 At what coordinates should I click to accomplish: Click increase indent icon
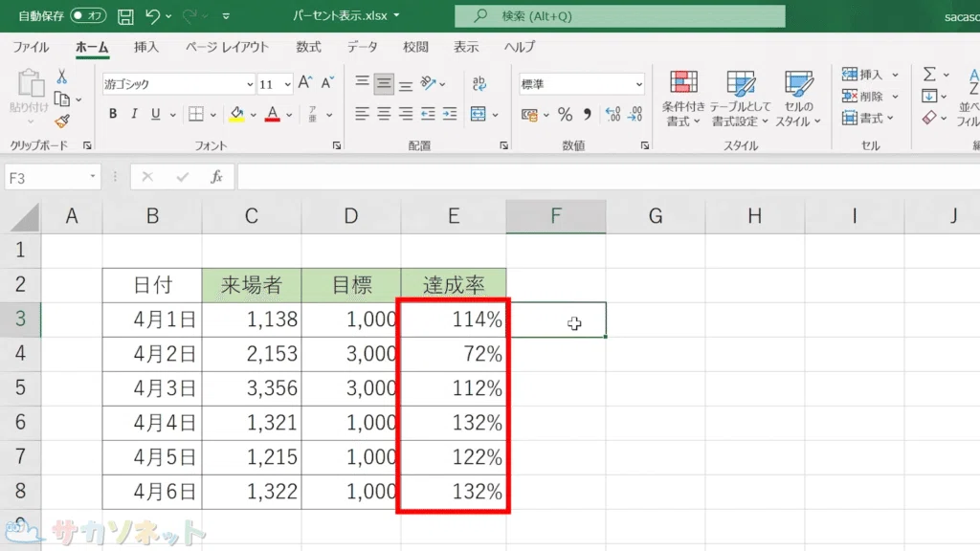coord(450,114)
